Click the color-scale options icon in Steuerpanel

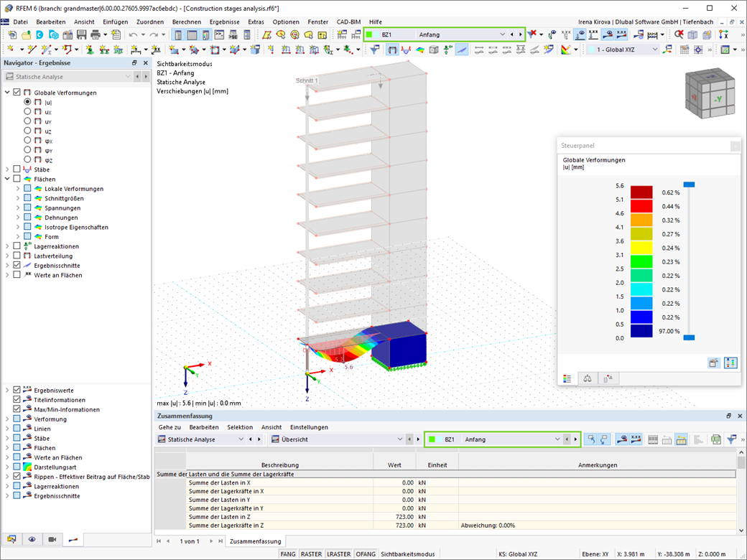(730, 363)
